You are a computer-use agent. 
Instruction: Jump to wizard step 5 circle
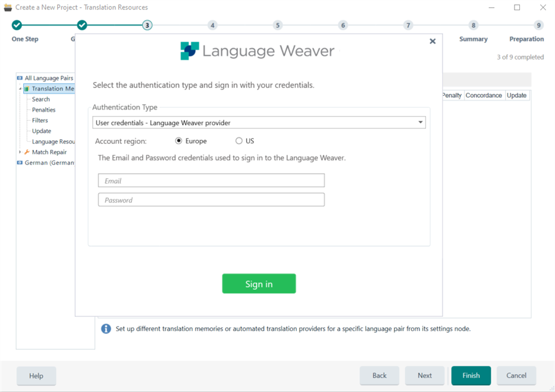278,25
